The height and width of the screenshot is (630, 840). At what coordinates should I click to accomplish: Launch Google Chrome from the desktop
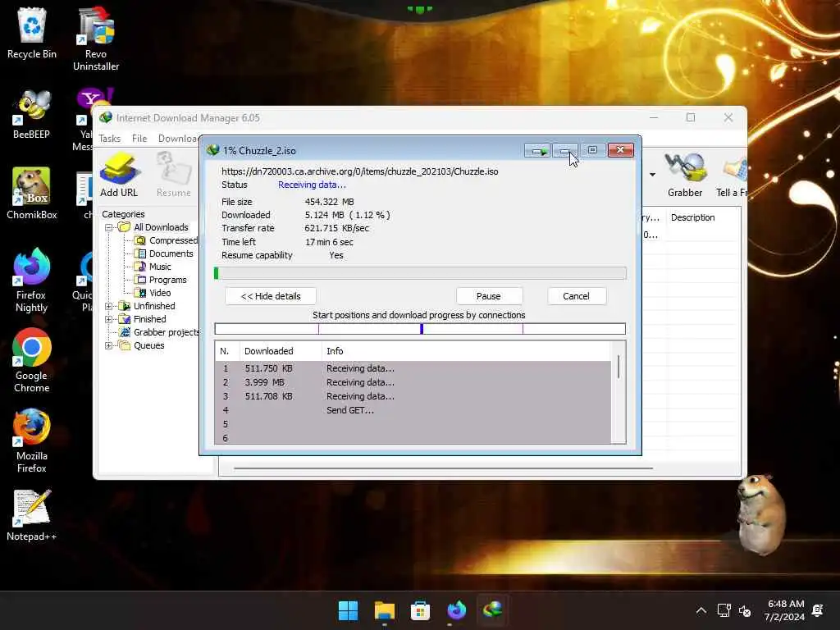coord(32,360)
